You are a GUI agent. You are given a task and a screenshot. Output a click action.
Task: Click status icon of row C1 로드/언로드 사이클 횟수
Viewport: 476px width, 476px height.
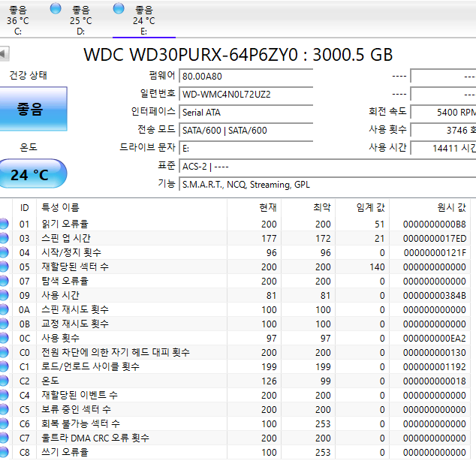(4, 366)
